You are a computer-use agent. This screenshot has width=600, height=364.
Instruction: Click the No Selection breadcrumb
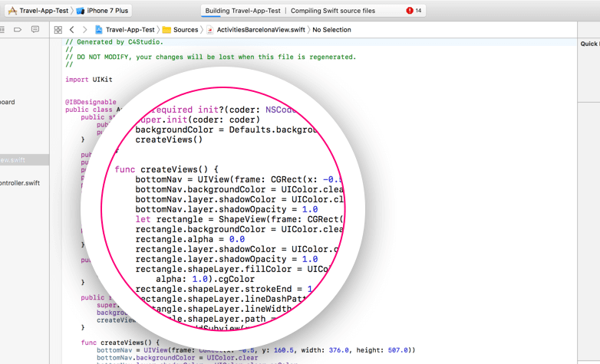(x=331, y=29)
